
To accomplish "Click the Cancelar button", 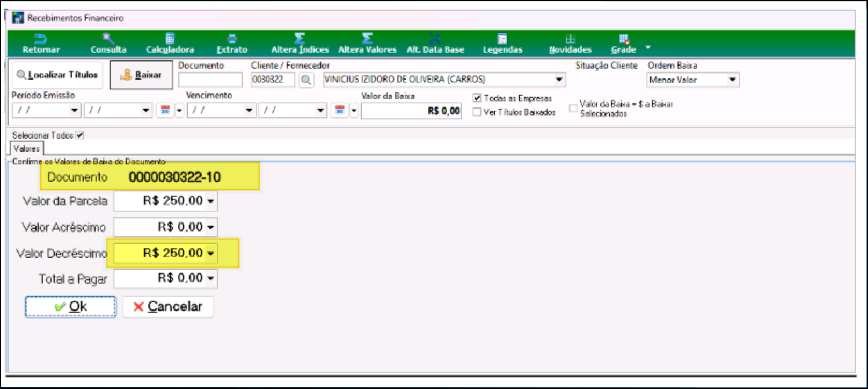I will pos(168,306).
